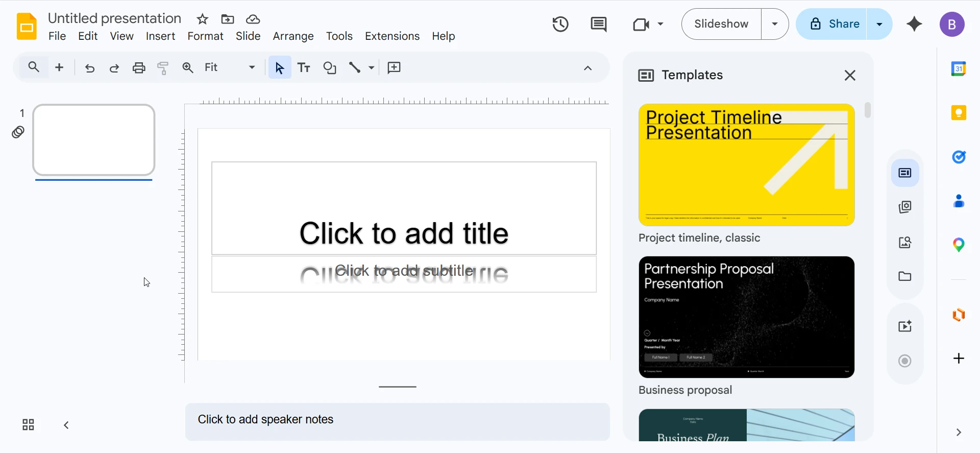The image size is (980, 453).
Task: Hide the menus with chevron
Action: click(x=588, y=68)
